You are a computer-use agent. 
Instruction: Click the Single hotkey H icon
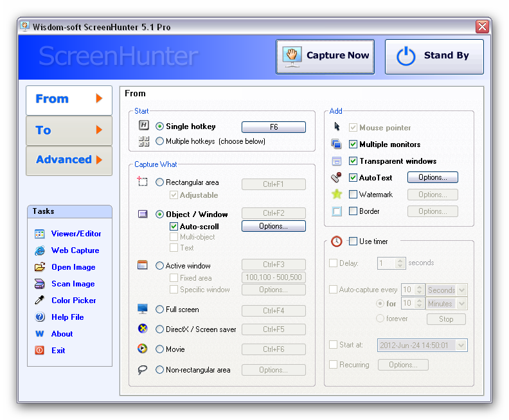[x=143, y=125]
